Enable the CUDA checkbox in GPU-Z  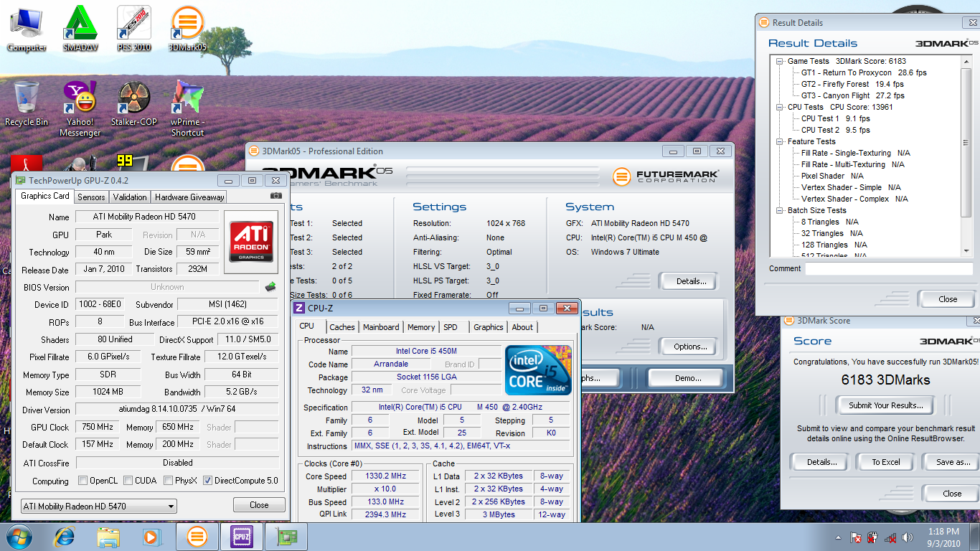coord(128,481)
